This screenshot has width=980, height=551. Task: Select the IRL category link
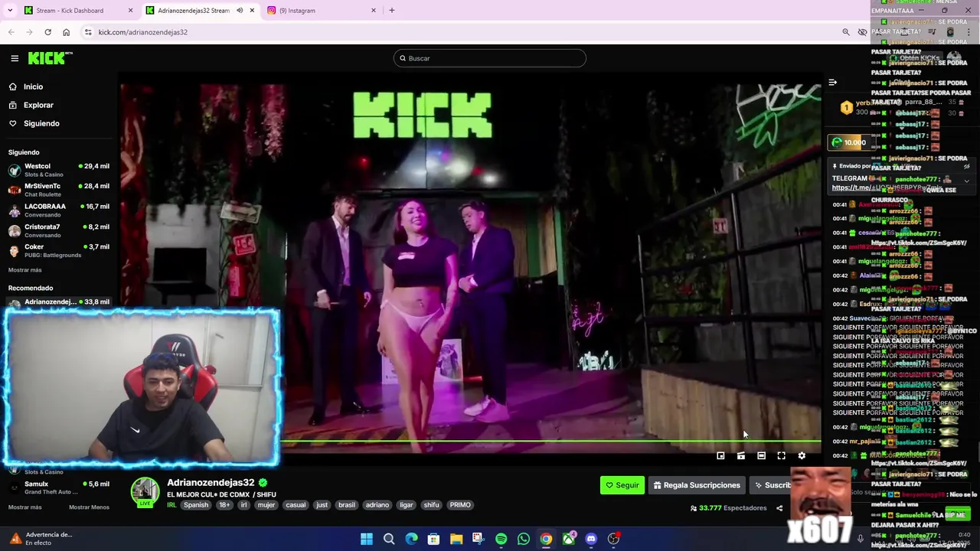[171, 505]
